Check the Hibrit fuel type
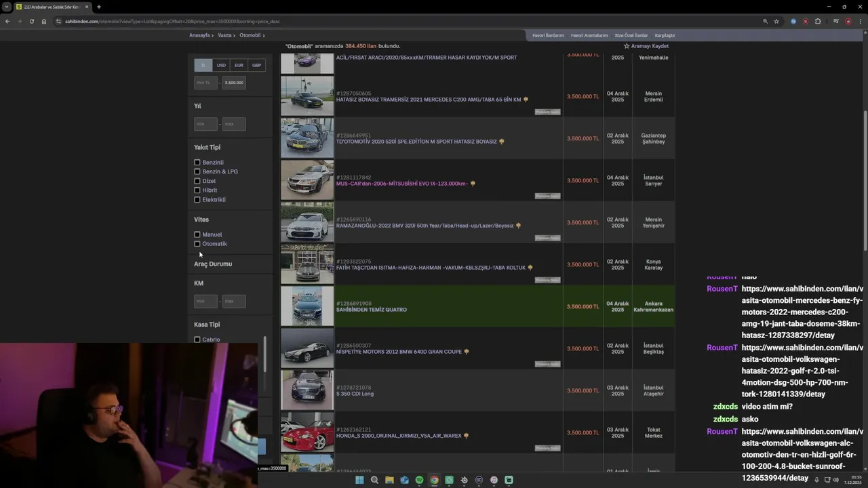868x488 pixels. coord(197,190)
